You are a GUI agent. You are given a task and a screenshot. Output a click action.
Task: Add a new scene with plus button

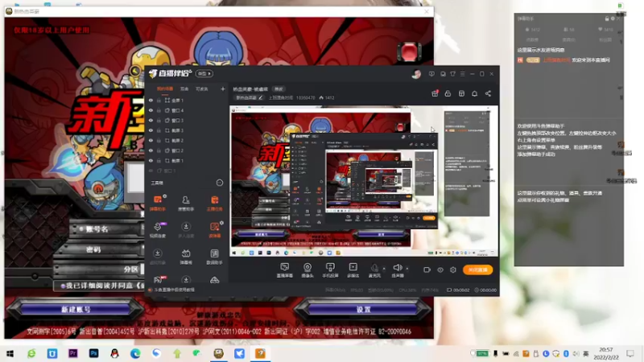click(223, 88)
